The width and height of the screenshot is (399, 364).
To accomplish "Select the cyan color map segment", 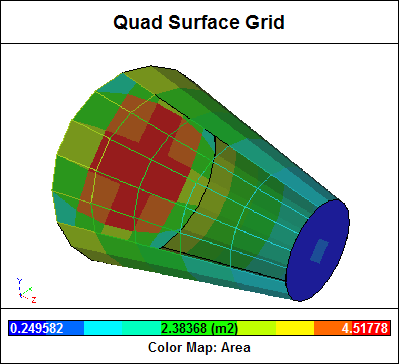I will pos(103,328).
